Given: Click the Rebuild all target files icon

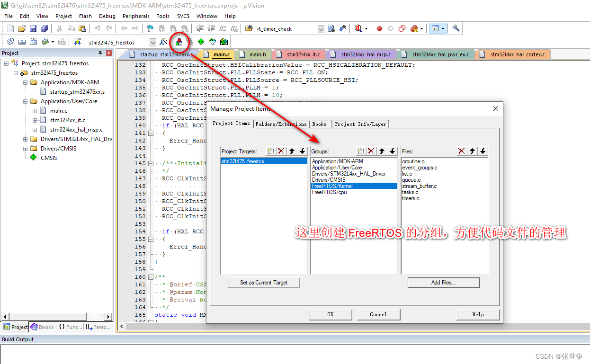Looking at the screenshot, I should 33,42.
